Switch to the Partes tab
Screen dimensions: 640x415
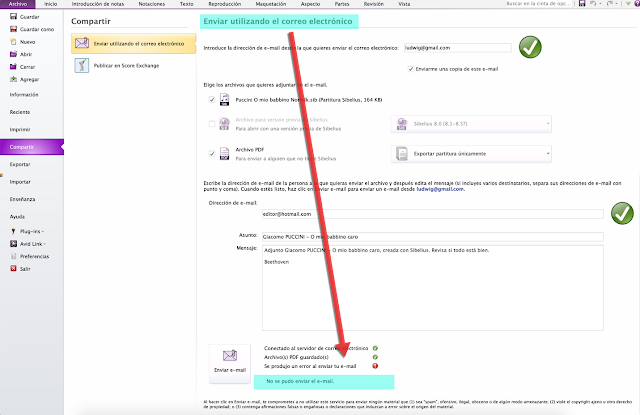(x=342, y=4)
